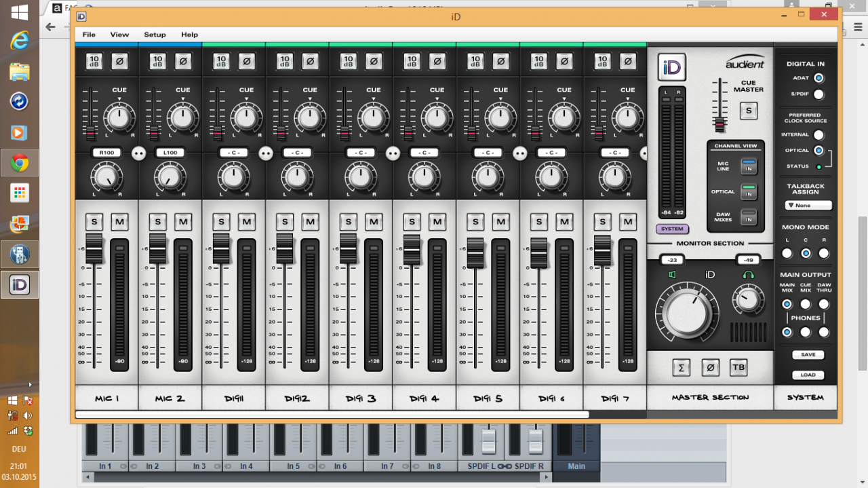Click the stereo link icon between MIC 1 and MIC 2

[138, 153]
